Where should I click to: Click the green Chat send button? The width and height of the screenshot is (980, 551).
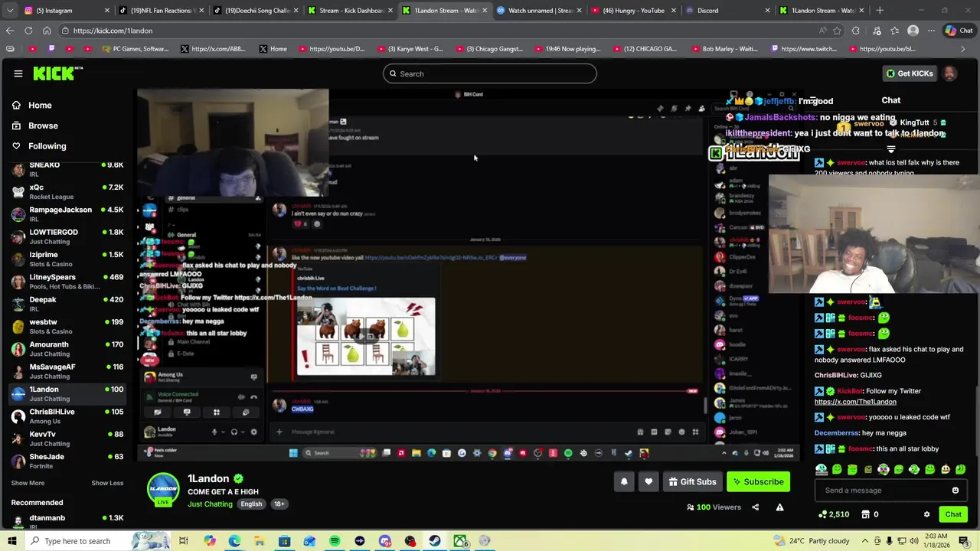[953, 514]
